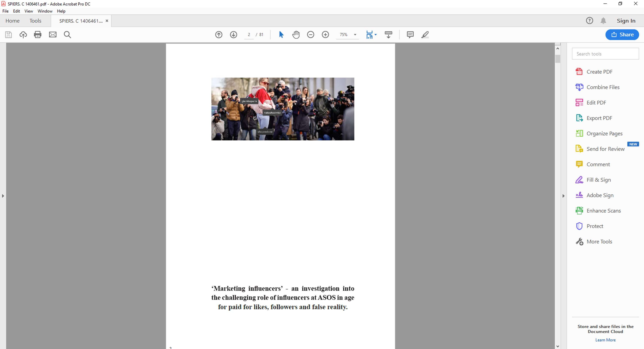Click the Search tools field
Viewport: 644px width, 349px height.
point(605,54)
